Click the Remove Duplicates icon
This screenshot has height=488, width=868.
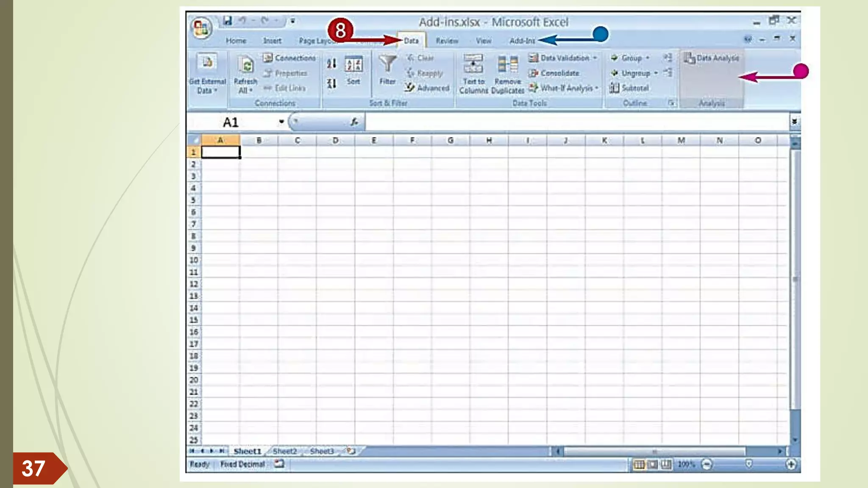(507, 64)
